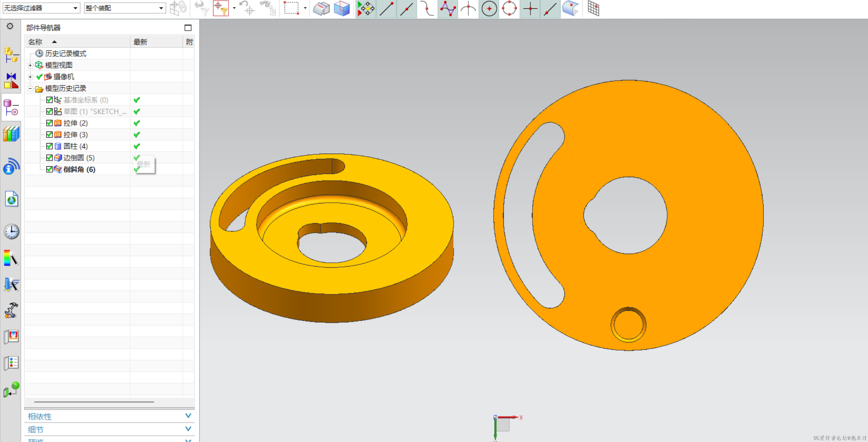Image resolution: width=868 pixels, height=442 pixels.
Task: Select the Part Navigator sidebar icon
Action: tap(11, 108)
